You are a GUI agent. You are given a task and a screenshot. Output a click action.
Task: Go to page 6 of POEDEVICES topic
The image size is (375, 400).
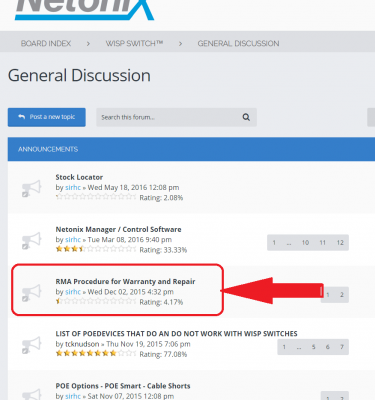click(x=328, y=347)
